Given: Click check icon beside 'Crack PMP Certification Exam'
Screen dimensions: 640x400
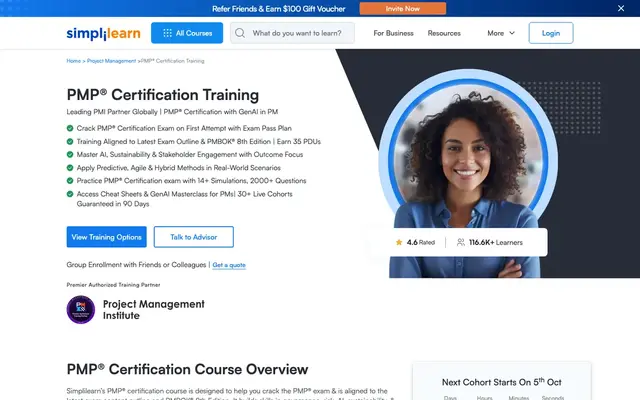Looking at the screenshot, I should point(70,128).
